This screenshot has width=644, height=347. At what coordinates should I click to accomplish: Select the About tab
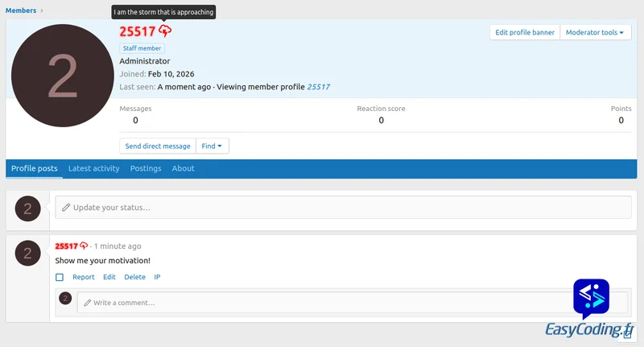pos(183,168)
